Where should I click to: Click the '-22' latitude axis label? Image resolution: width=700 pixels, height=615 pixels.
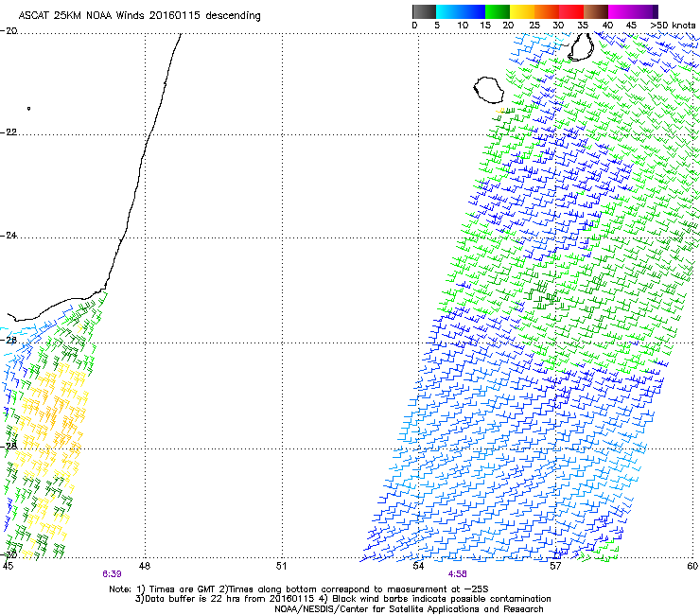click(x=9, y=132)
